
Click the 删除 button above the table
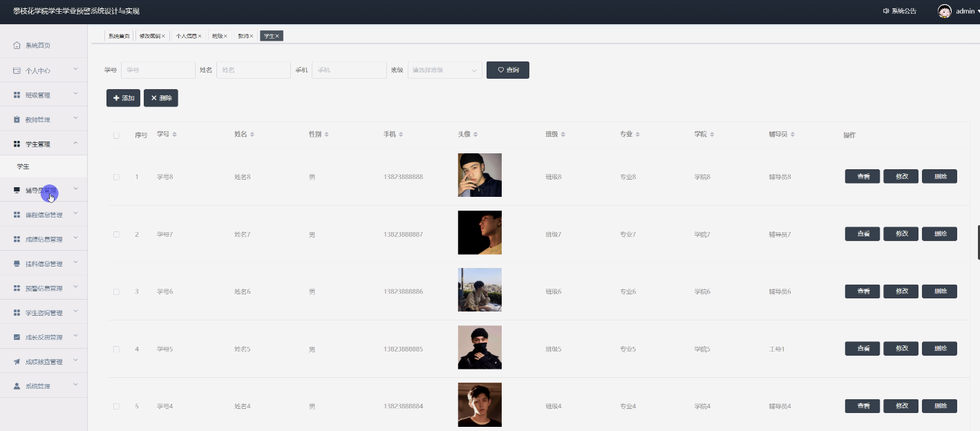pyautogui.click(x=161, y=98)
